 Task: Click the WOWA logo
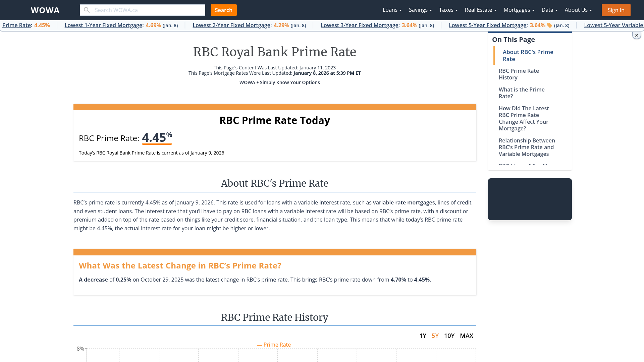click(x=45, y=10)
